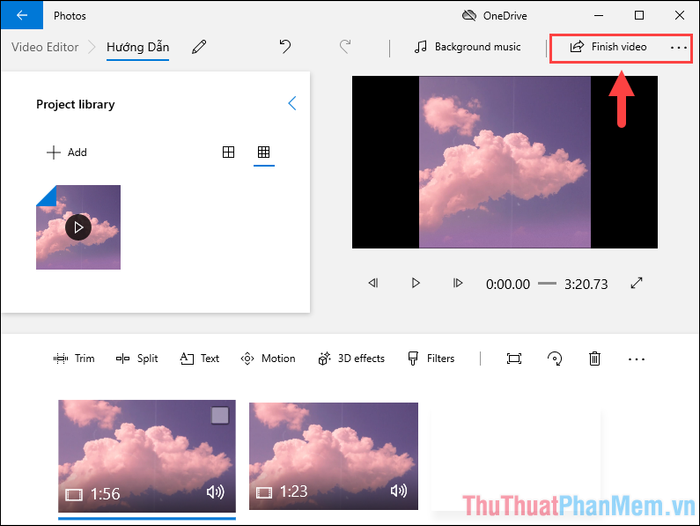Click the preview seek bar
Viewport: 700px width, 526px height.
[547, 284]
